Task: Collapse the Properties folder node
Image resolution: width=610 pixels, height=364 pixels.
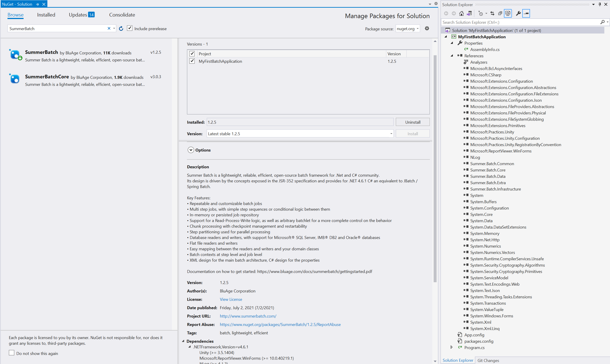Action: pos(452,43)
